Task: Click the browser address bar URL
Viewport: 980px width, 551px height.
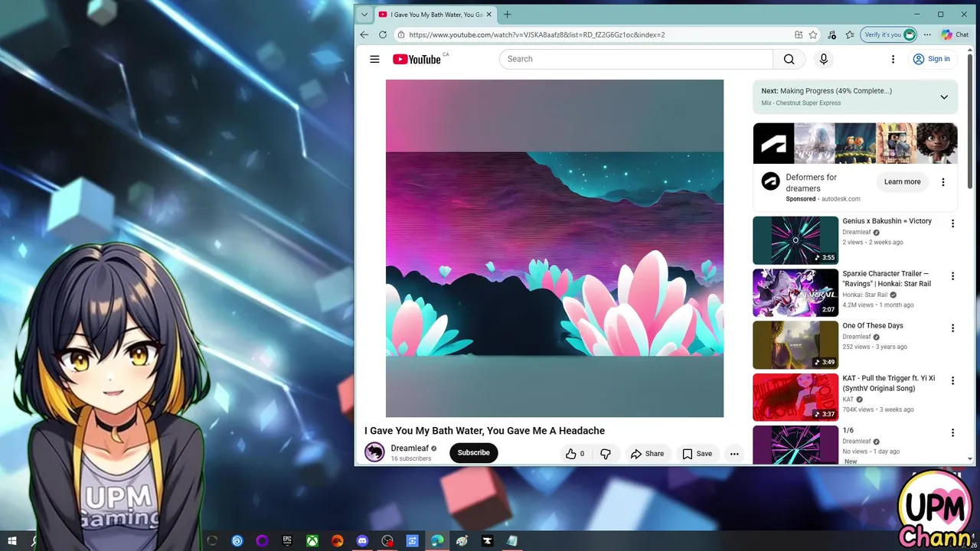Action: click(537, 34)
